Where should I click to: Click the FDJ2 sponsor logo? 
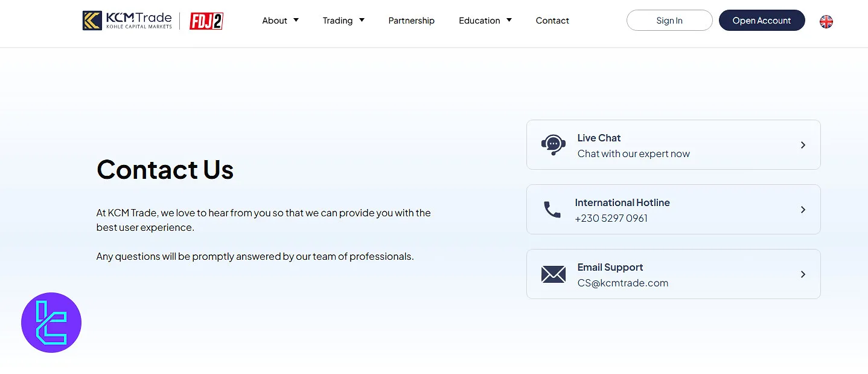(206, 21)
